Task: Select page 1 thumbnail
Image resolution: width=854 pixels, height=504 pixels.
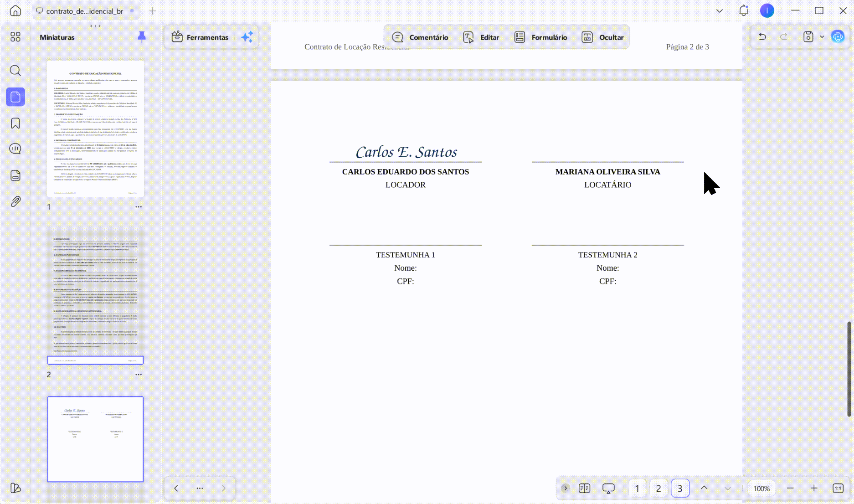Action: pyautogui.click(x=95, y=129)
